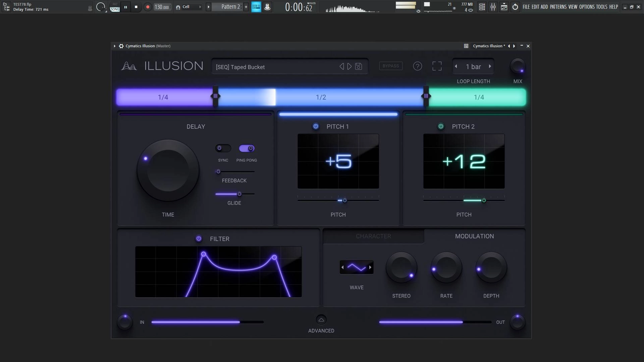Open the plugin gear settings icon in the title bar
The width and height of the screenshot is (644, 362).
coord(121,46)
